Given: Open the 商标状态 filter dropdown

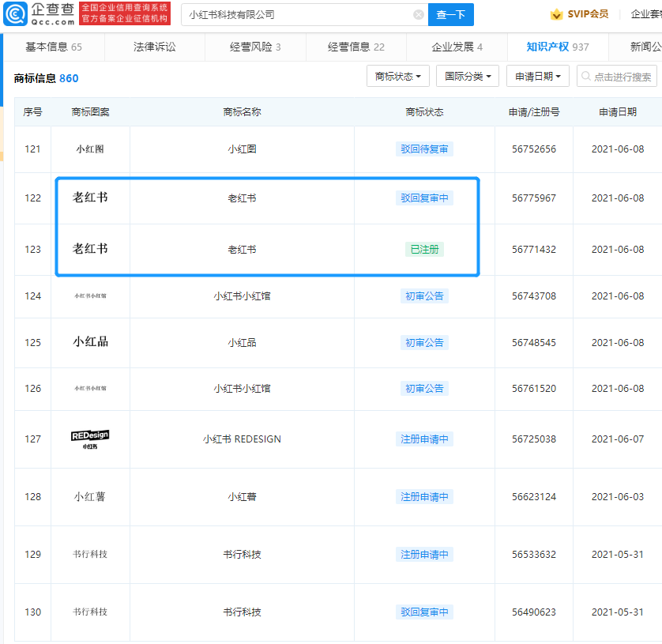Looking at the screenshot, I should coord(397,75).
